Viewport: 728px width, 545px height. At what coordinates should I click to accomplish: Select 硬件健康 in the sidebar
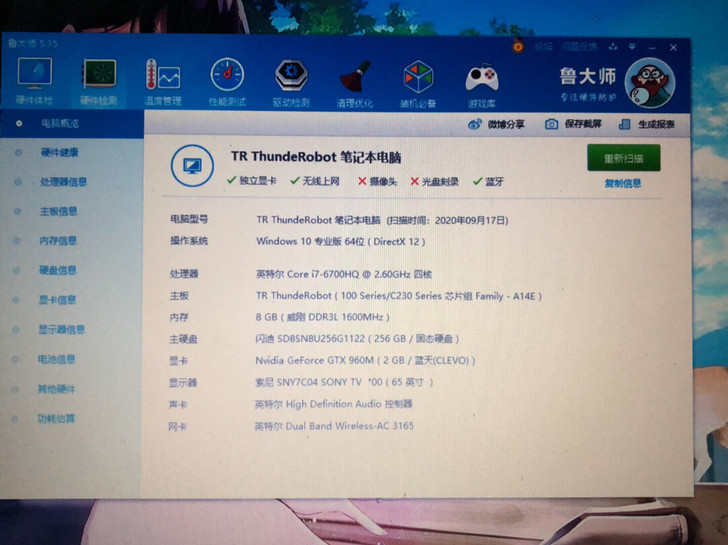60,152
